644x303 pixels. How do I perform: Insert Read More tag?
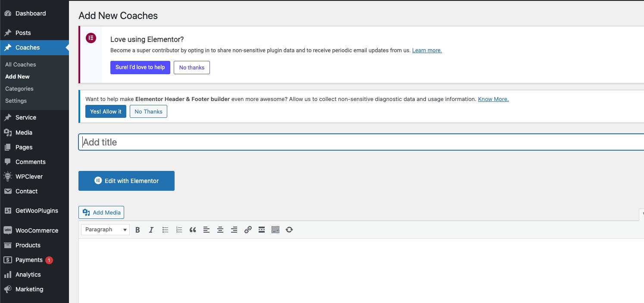(262, 230)
